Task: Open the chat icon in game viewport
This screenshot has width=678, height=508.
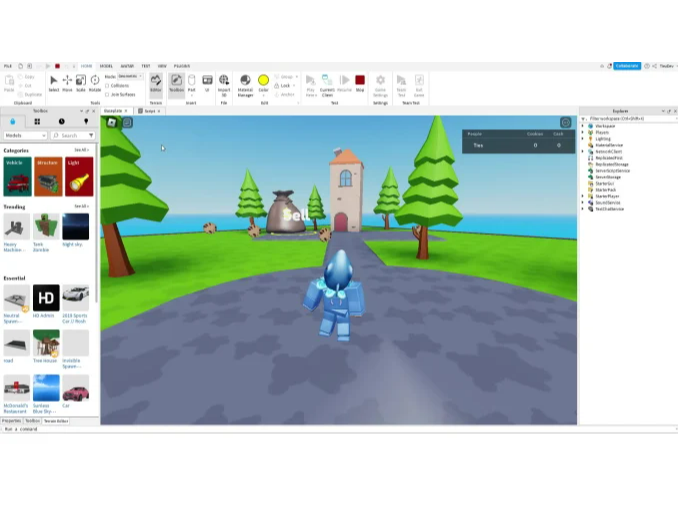Action: [127, 122]
